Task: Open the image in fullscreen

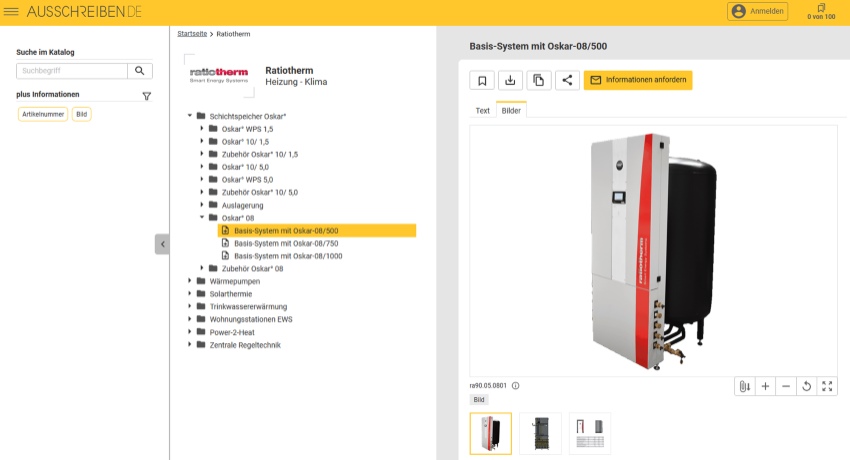Action: click(827, 386)
